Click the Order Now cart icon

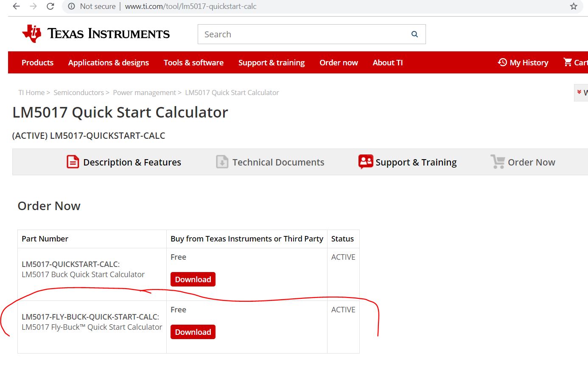point(498,162)
